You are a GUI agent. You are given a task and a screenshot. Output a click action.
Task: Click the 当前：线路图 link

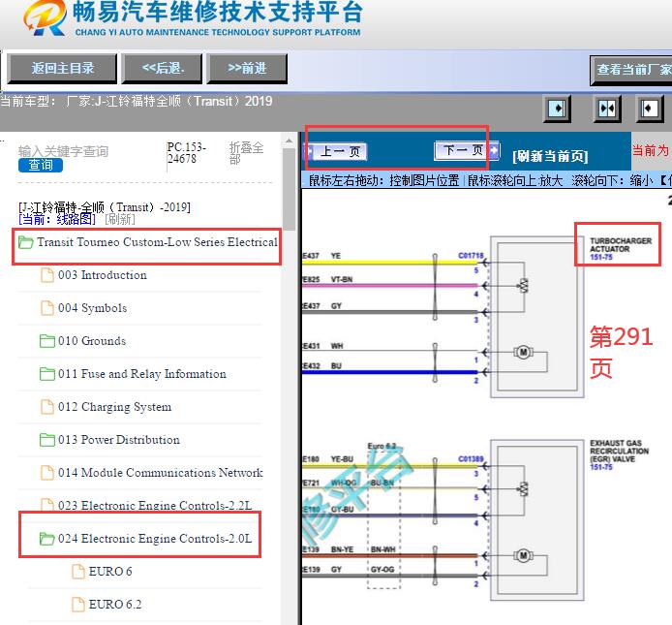click(56, 219)
